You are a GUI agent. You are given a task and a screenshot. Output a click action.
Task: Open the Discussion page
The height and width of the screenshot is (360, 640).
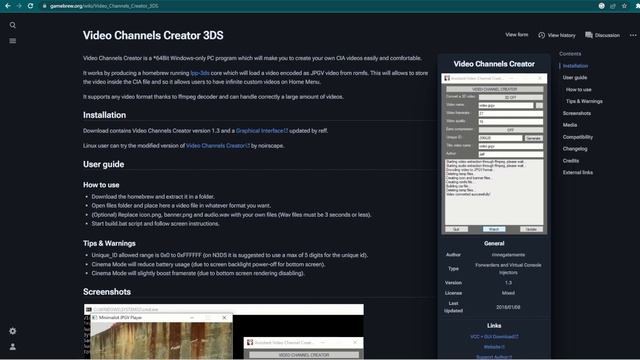point(602,35)
